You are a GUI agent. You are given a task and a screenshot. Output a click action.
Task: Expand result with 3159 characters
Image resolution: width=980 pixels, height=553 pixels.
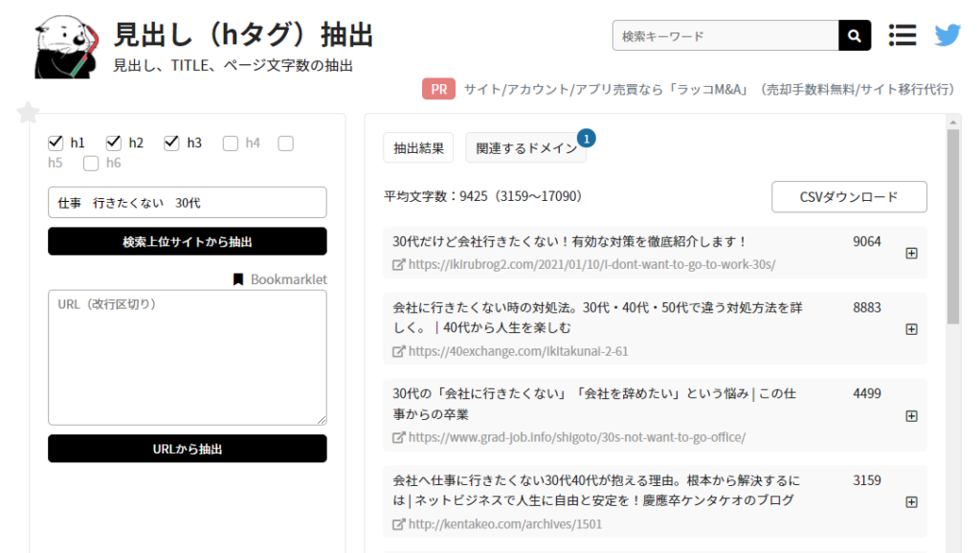point(912,502)
